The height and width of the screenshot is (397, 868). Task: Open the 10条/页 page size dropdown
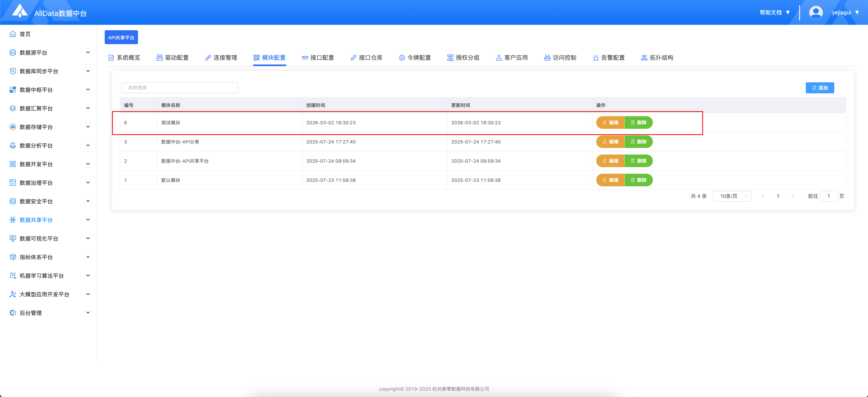pyautogui.click(x=732, y=196)
